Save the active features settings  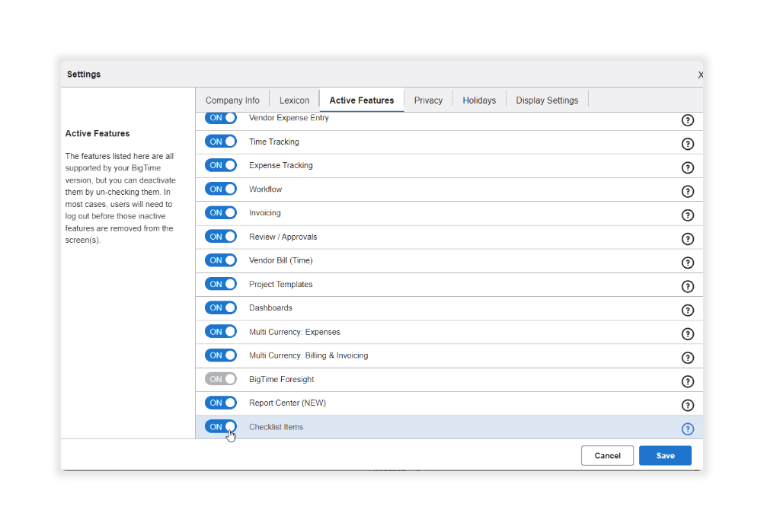click(x=664, y=455)
